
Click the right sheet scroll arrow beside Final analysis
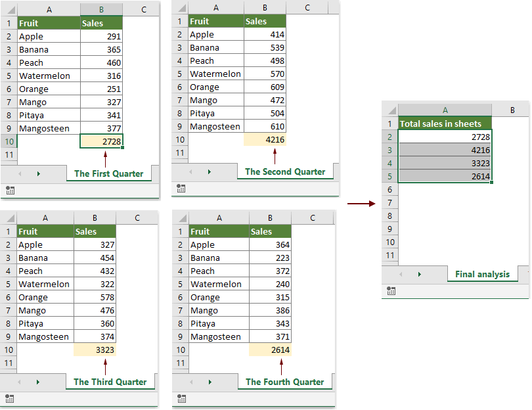coord(420,274)
